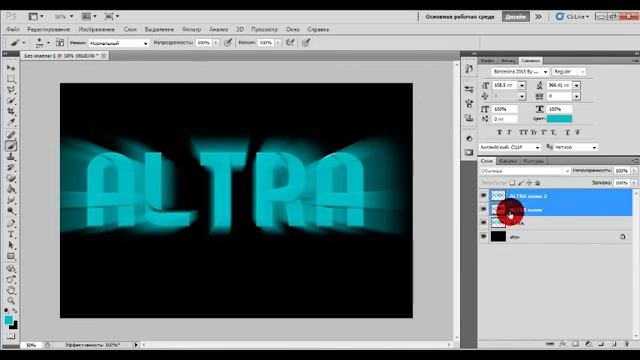Select the Path Selection tool
The image size is (640, 360).
point(11,245)
